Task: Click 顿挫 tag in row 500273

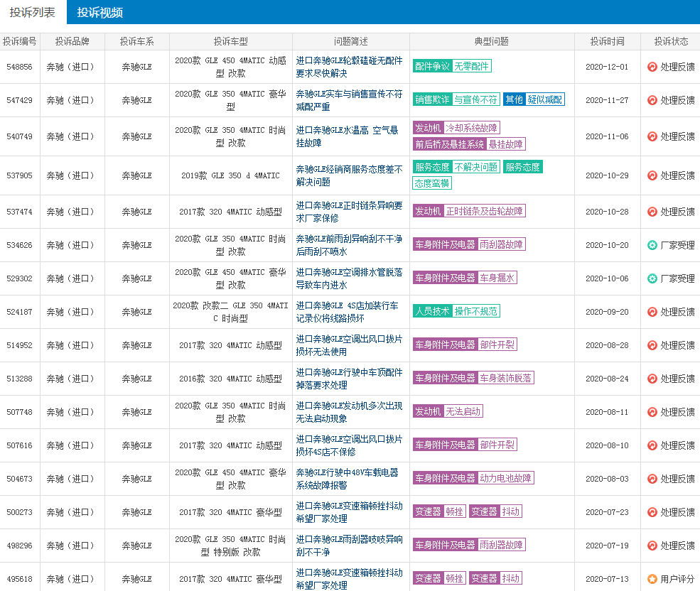Action: [454, 511]
